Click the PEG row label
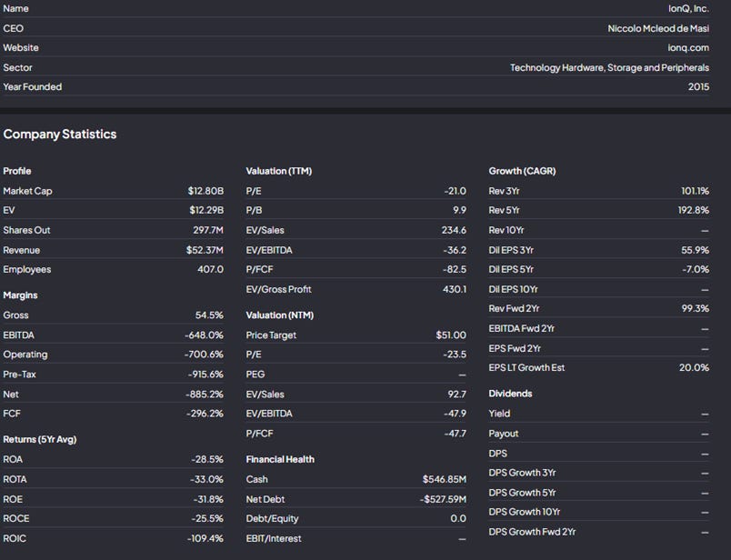731x560 pixels. [x=255, y=375]
